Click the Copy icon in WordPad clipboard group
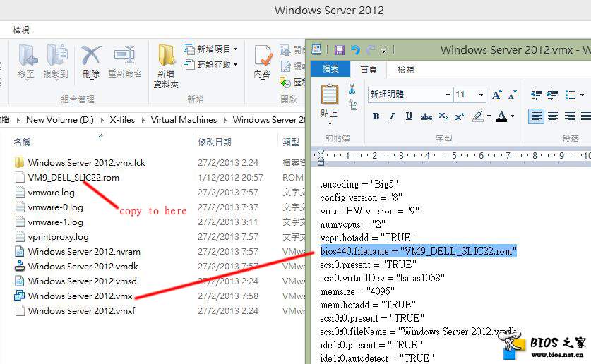The image size is (591, 364). [x=352, y=104]
